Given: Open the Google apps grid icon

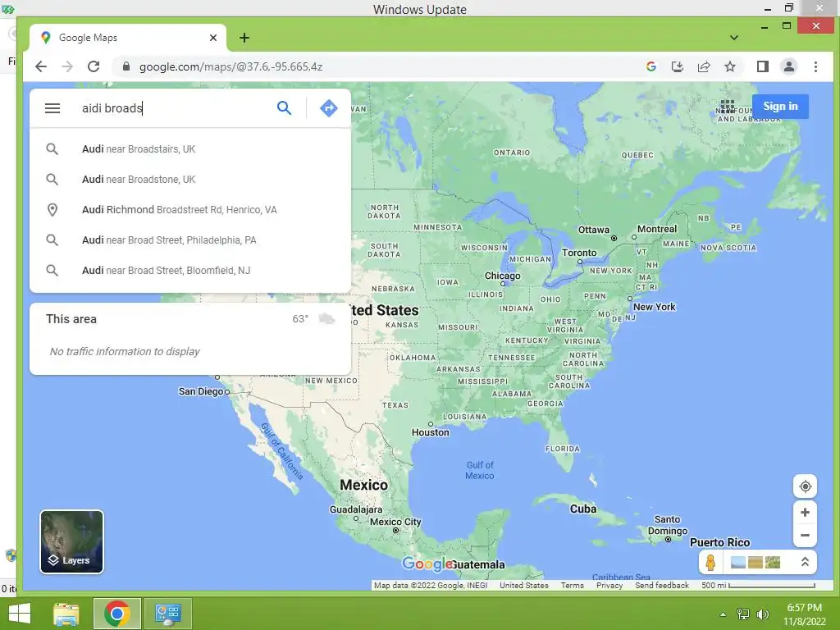Looking at the screenshot, I should (x=727, y=106).
